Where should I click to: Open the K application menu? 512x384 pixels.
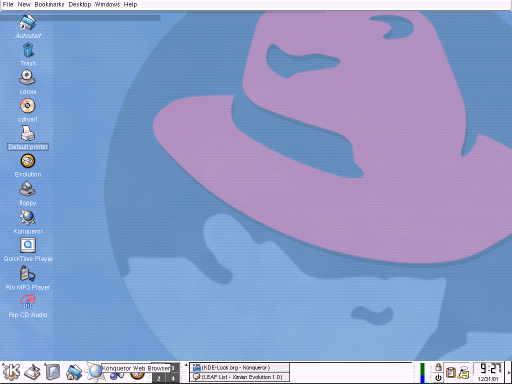point(11,372)
